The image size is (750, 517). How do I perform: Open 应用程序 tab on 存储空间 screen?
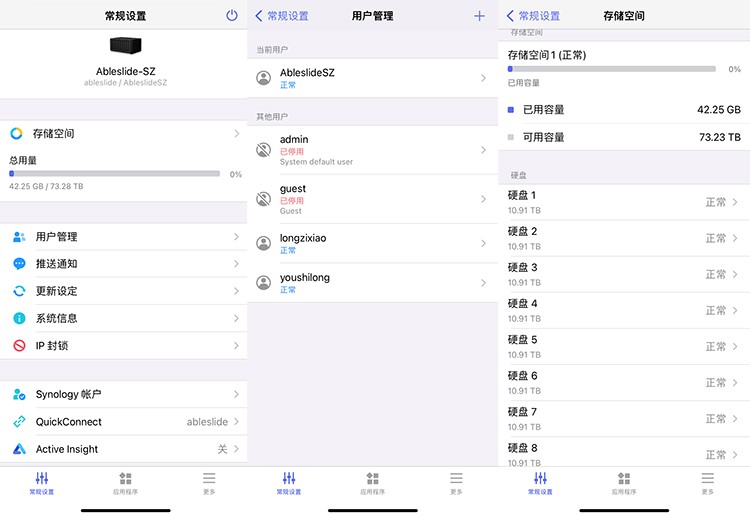coord(624,483)
